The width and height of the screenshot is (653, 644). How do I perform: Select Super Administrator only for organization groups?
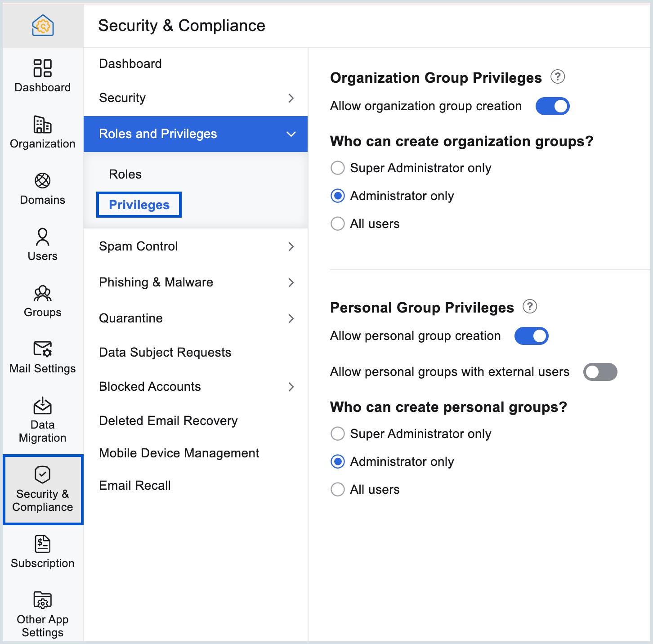click(337, 168)
